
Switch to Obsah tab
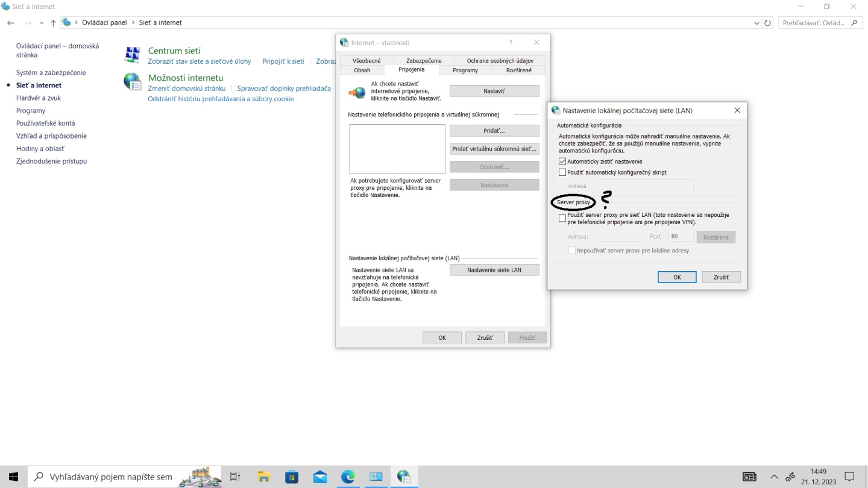tap(362, 70)
